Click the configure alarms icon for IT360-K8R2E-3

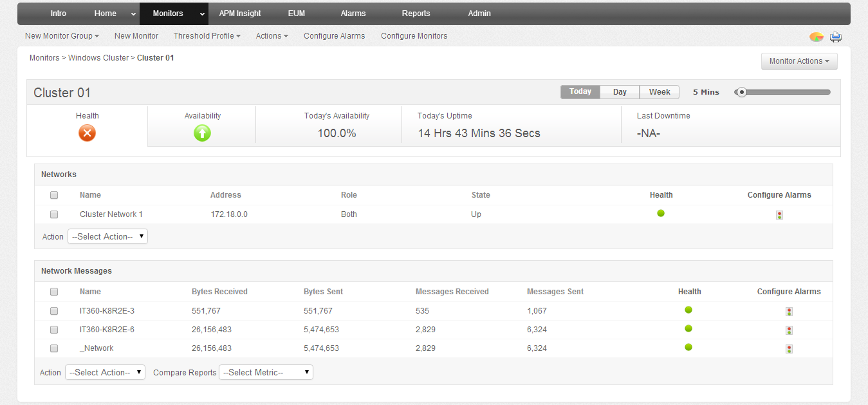789,311
